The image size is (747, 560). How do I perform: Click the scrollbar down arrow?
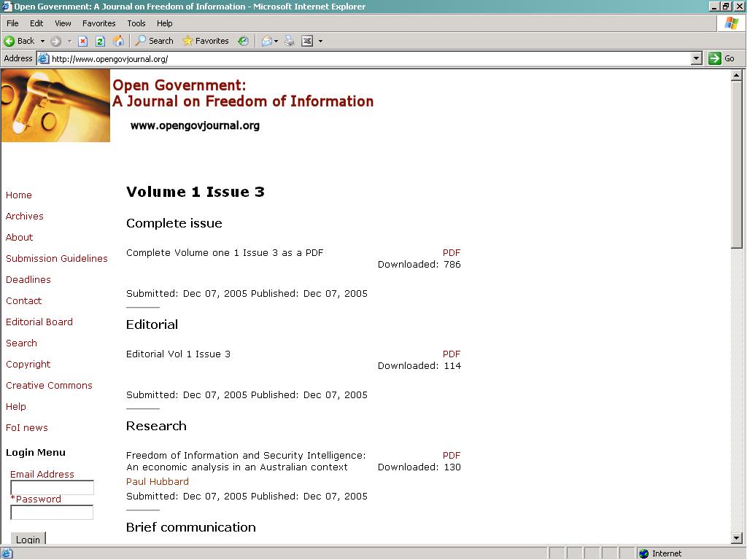tap(737, 539)
